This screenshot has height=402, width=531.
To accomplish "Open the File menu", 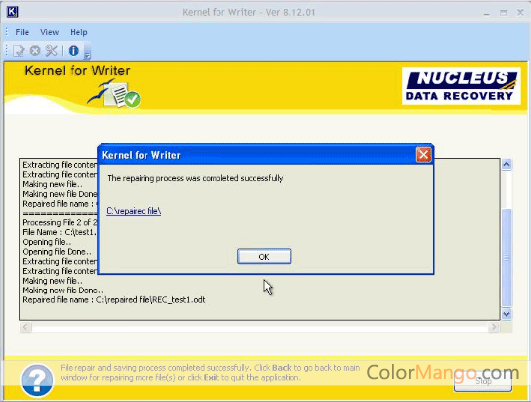I will point(22,32).
